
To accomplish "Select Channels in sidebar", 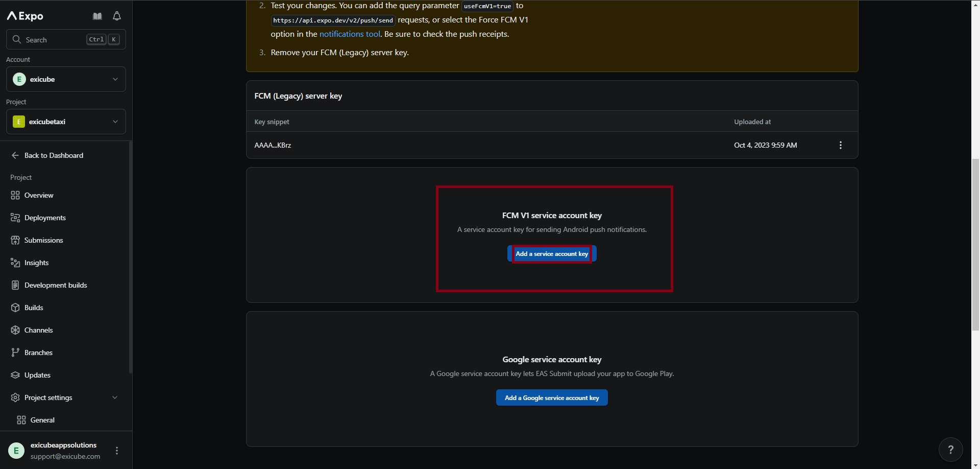I will [x=39, y=330].
